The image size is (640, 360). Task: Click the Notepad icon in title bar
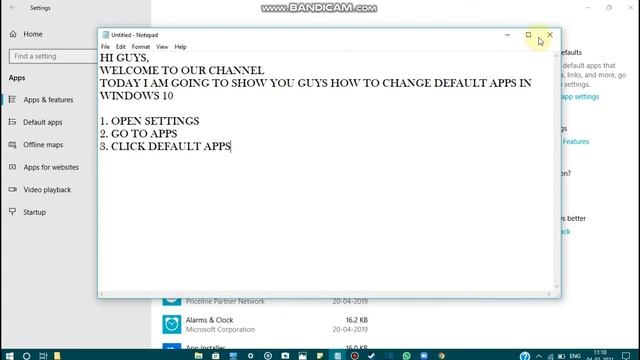pos(106,35)
